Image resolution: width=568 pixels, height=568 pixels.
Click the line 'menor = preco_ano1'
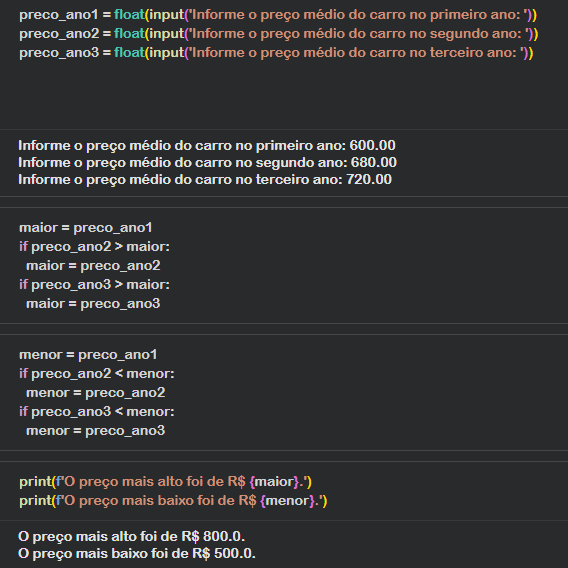pos(88,355)
